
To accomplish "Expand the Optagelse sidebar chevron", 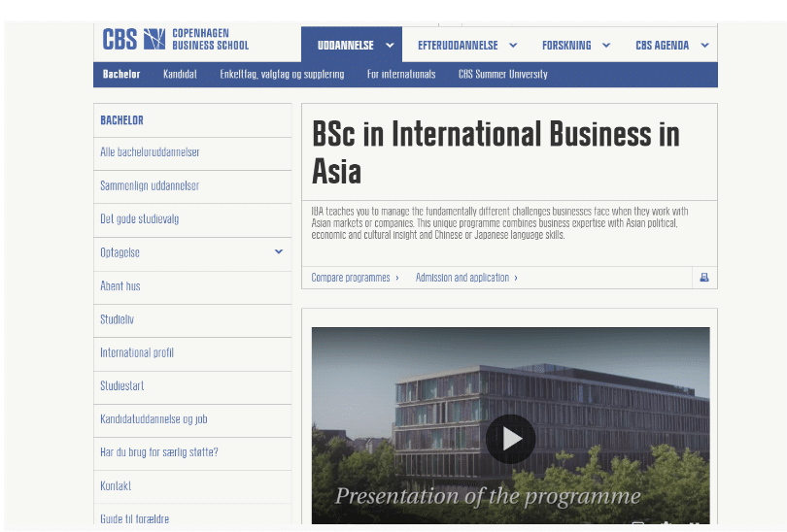I will click(279, 251).
